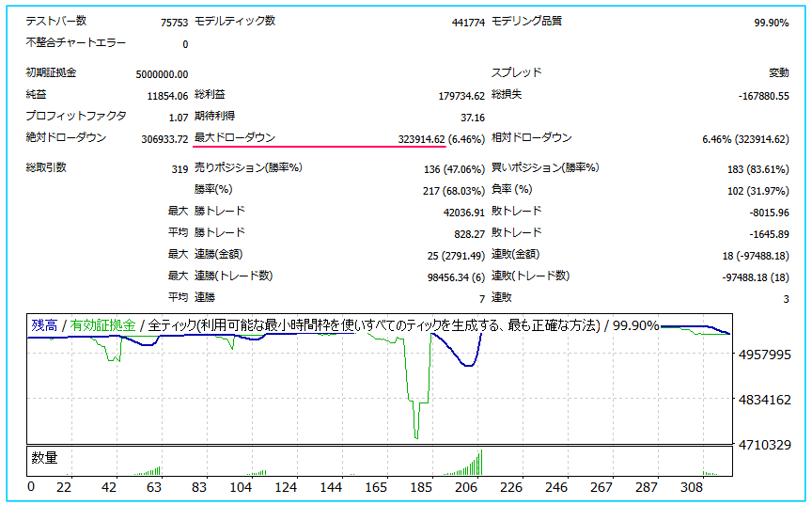Click the モデリング品質 value 99.90%
This screenshot has height=505, width=812.
point(772,23)
